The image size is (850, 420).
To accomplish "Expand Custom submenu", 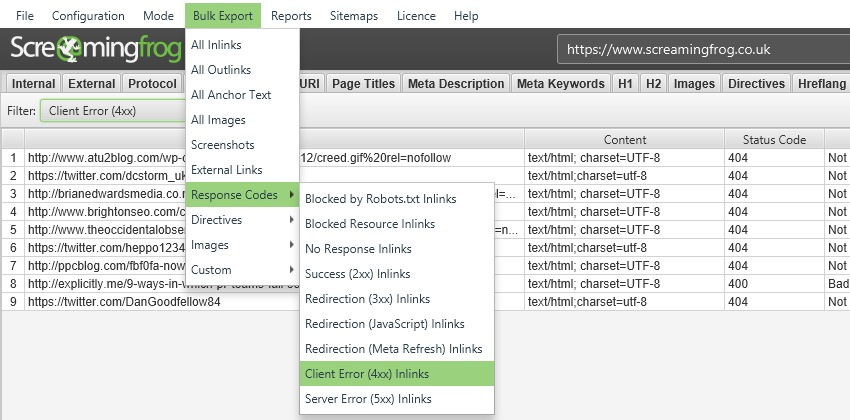I will coord(242,269).
